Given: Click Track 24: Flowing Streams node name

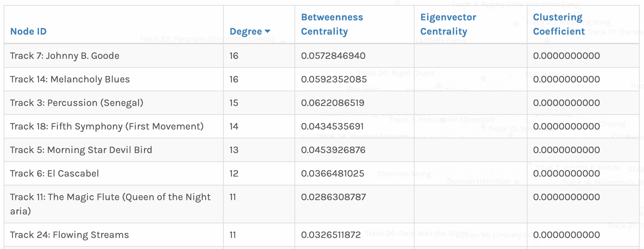Looking at the screenshot, I should tap(69, 235).
